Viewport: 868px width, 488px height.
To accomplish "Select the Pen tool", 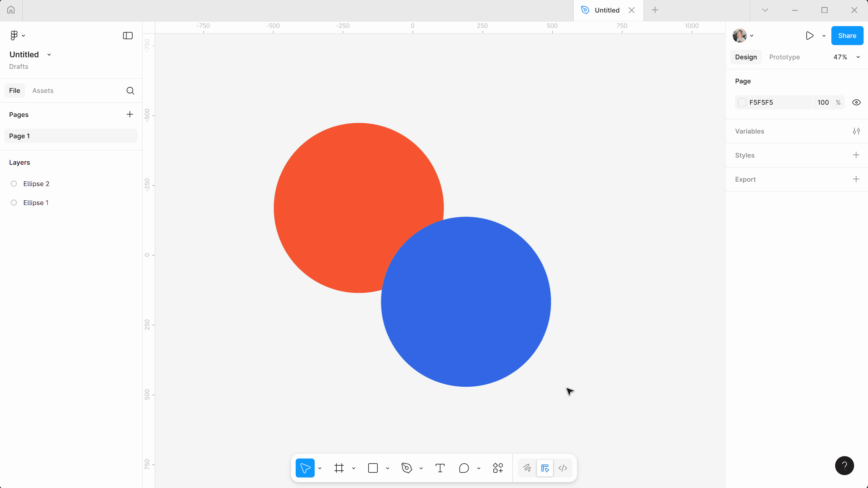I will click(x=407, y=468).
